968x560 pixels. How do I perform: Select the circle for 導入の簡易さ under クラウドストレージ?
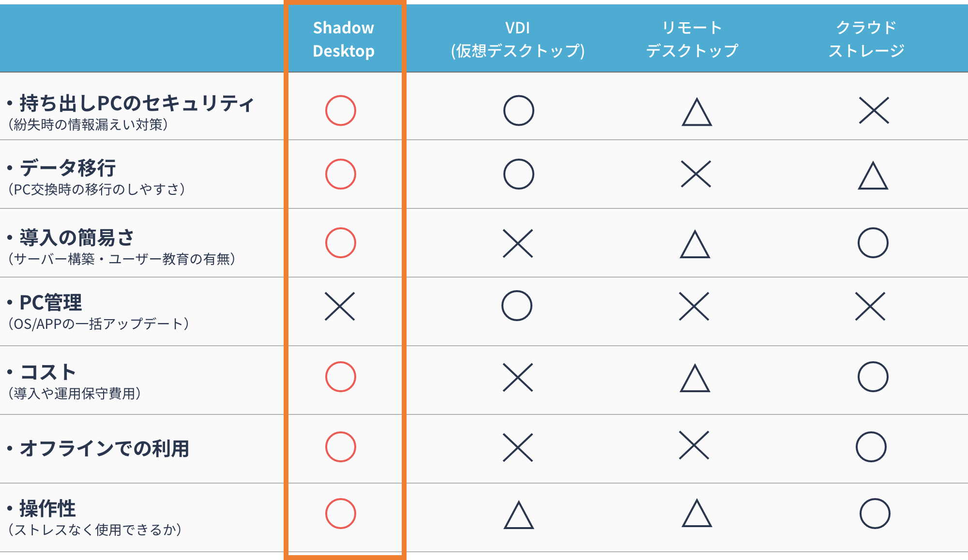[x=873, y=243]
